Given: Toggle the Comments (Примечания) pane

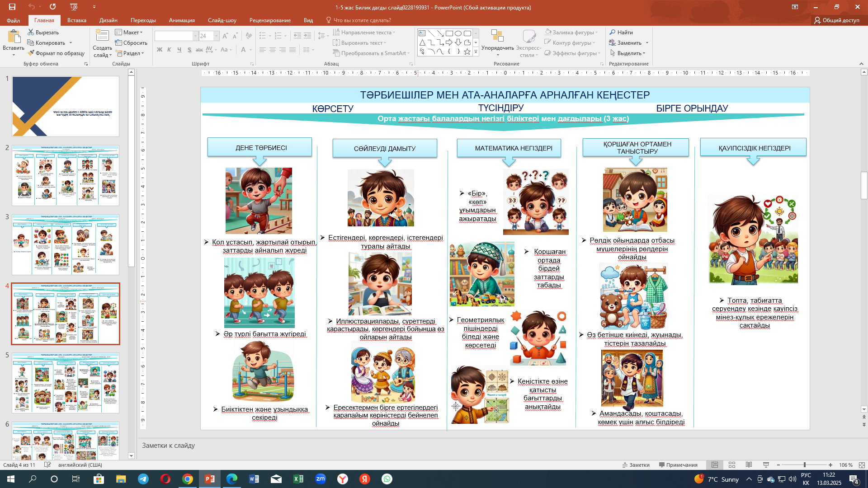Looking at the screenshot, I should click(x=678, y=465).
